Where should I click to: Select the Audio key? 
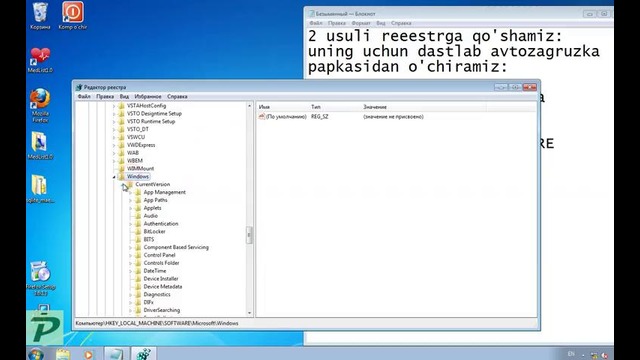151,216
